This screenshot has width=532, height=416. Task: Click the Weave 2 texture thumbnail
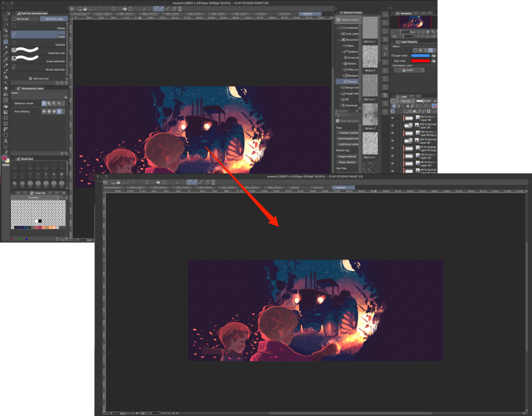(370, 57)
